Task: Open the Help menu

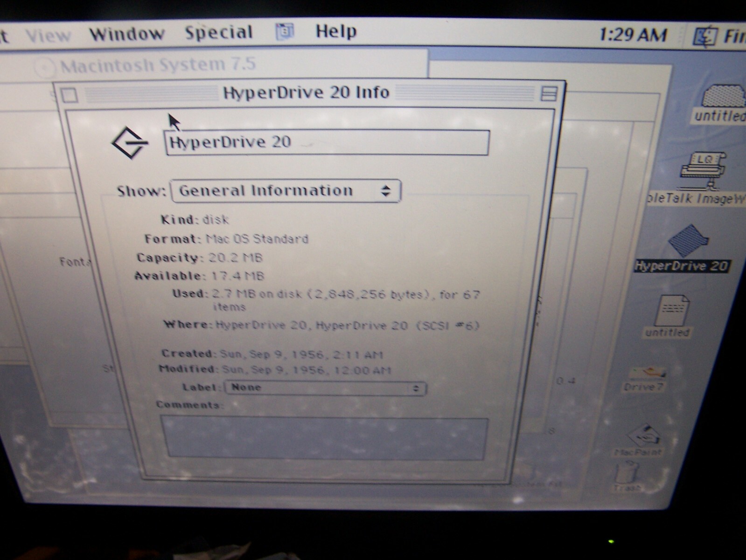Action: pyautogui.click(x=336, y=31)
